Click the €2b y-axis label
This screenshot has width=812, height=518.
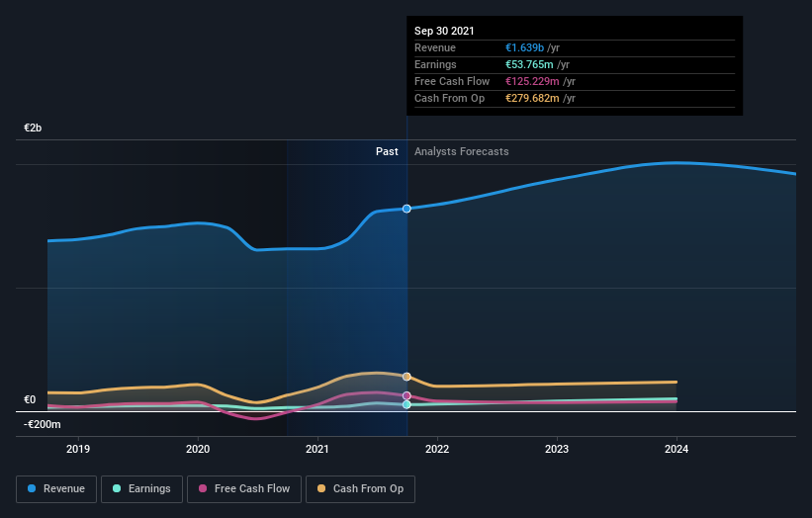click(x=33, y=128)
